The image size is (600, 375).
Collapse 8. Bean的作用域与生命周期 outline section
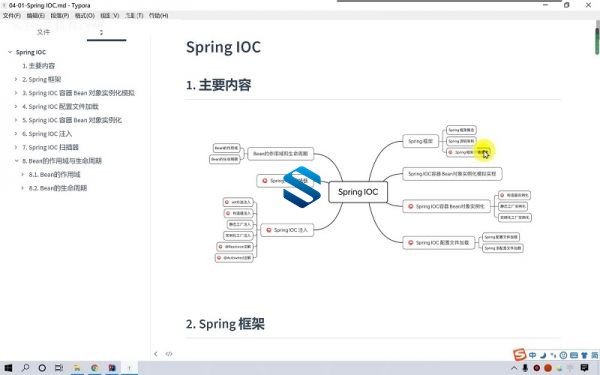point(16,161)
